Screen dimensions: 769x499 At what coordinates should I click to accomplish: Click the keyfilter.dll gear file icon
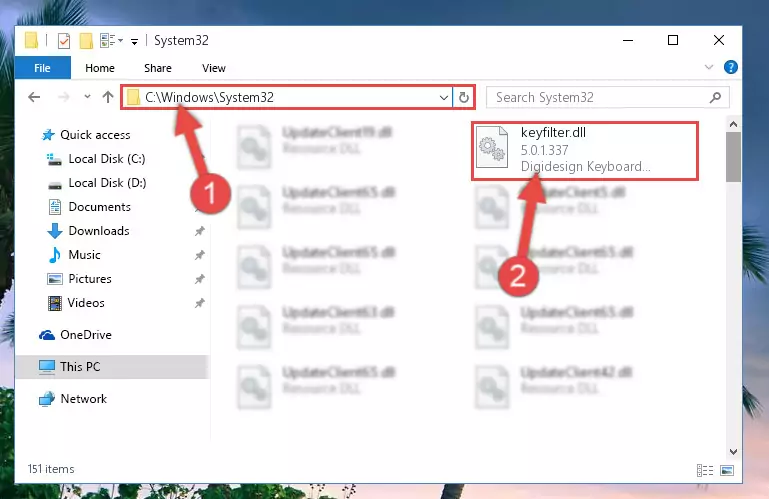(x=492, y=147)
